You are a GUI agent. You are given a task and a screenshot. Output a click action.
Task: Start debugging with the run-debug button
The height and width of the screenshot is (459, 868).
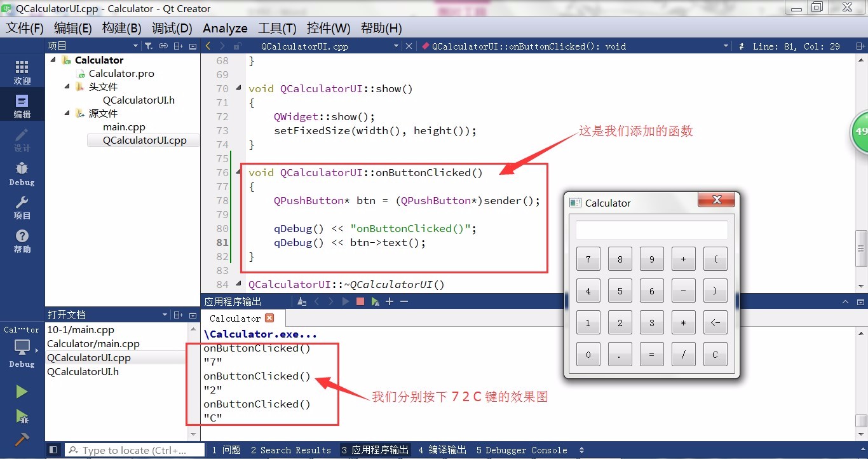click(22, 416)
